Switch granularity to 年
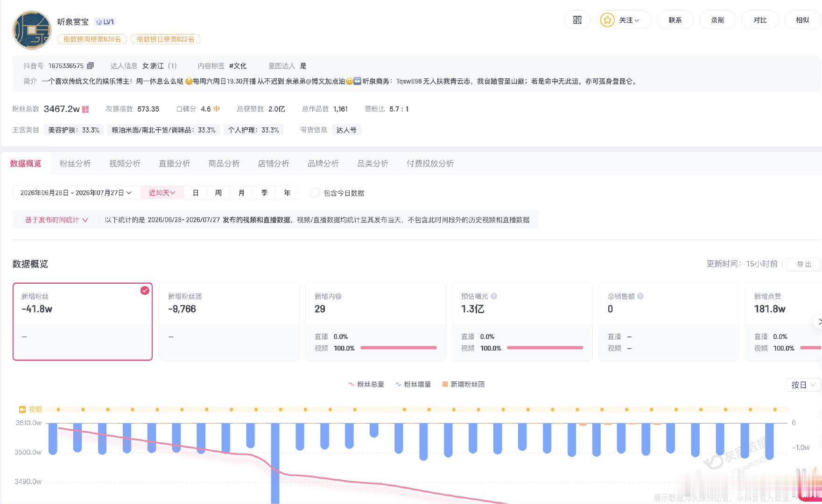822x504 pixels. point(287,193)
